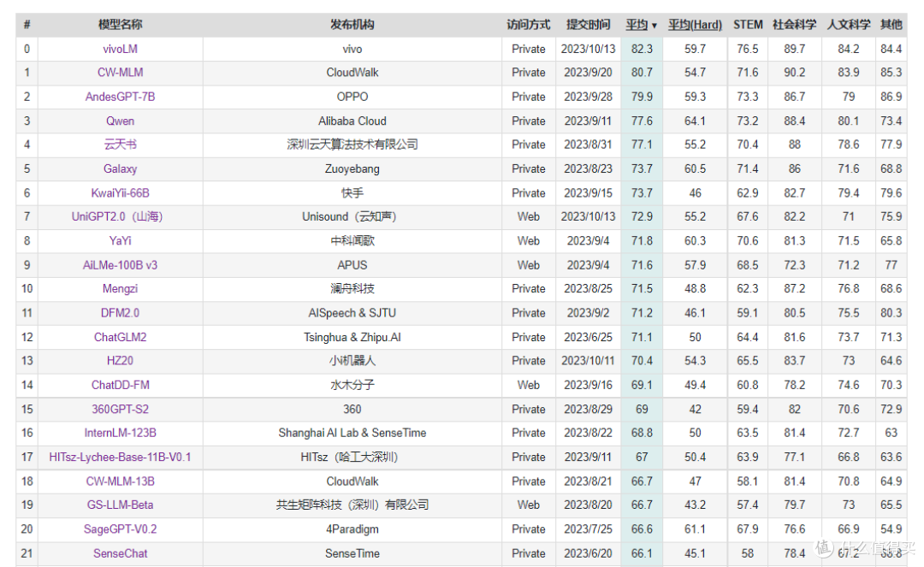Viewport: 924px width, 567px height.
Task: Select date 2023/9/20 in CW-MLM row
Action: tap(588, 73)
